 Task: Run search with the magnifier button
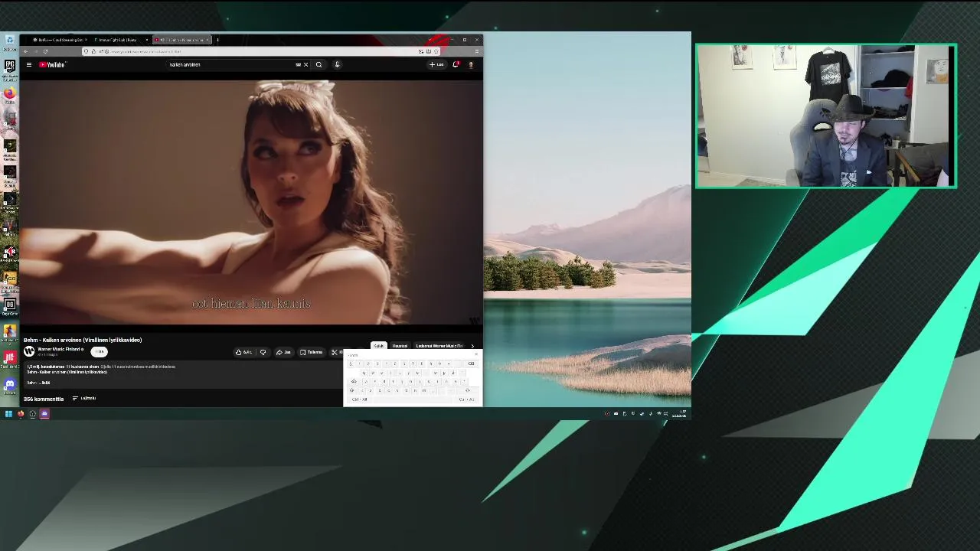coord(318,64)
